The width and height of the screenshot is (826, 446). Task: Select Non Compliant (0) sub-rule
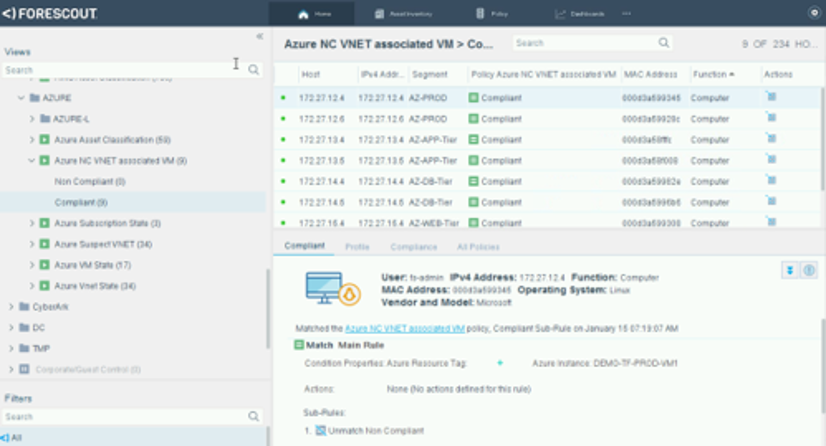90,181
